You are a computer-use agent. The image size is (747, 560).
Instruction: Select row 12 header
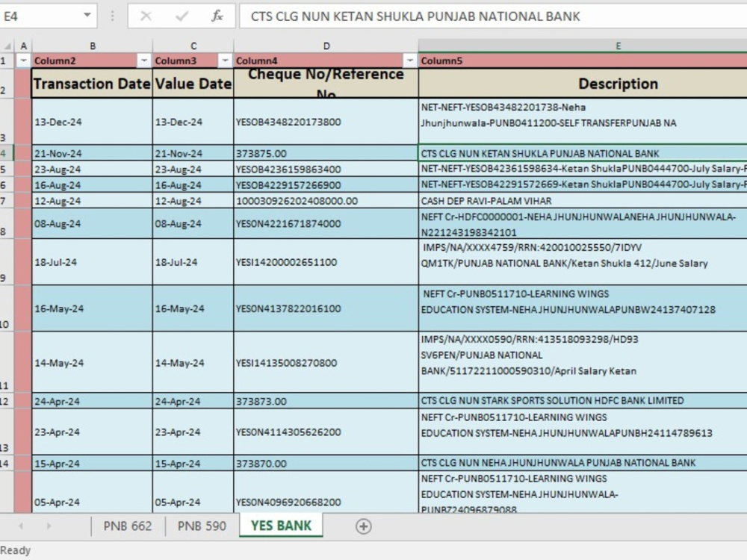(x=7, y=401)
